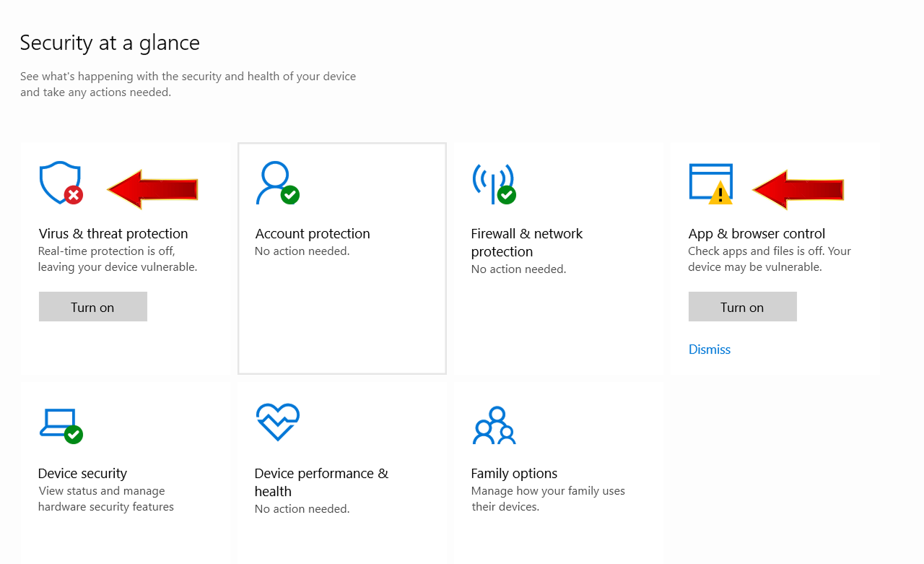Open Firewall & network protection antenna icon
The height and width of the screenshot is (564, 924).
[494, 183]
